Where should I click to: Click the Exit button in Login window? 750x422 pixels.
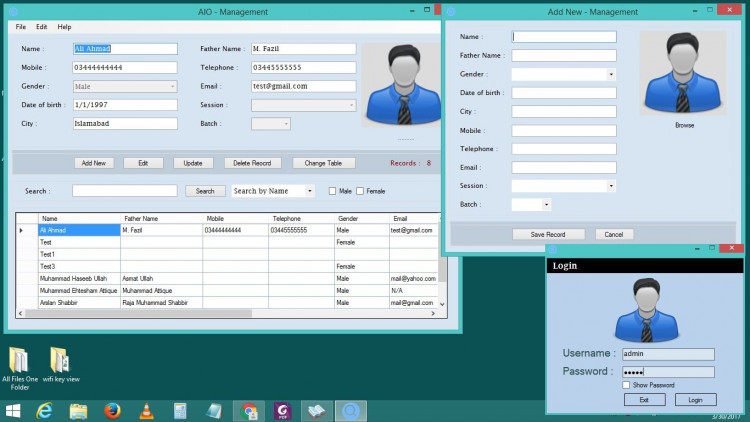pos(644,400)
